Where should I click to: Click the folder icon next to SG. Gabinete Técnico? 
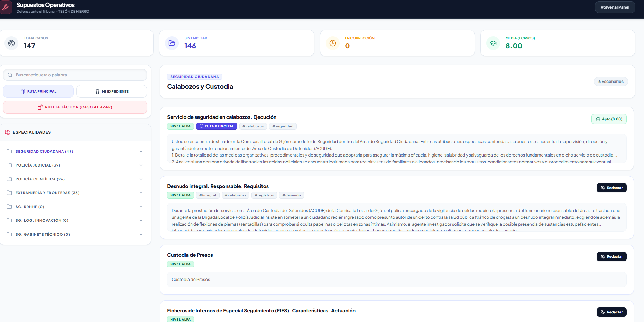pyautogui.click(x=9, y=234)
